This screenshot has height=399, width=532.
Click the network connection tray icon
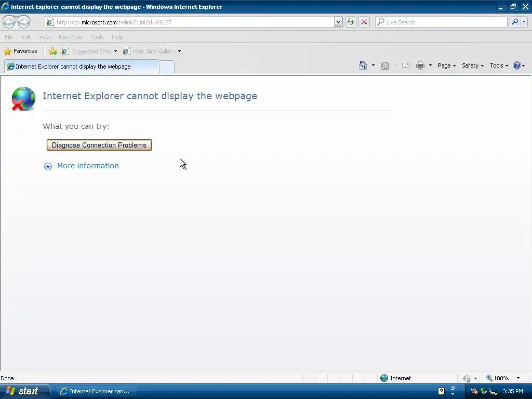click(x=484, y=391)
